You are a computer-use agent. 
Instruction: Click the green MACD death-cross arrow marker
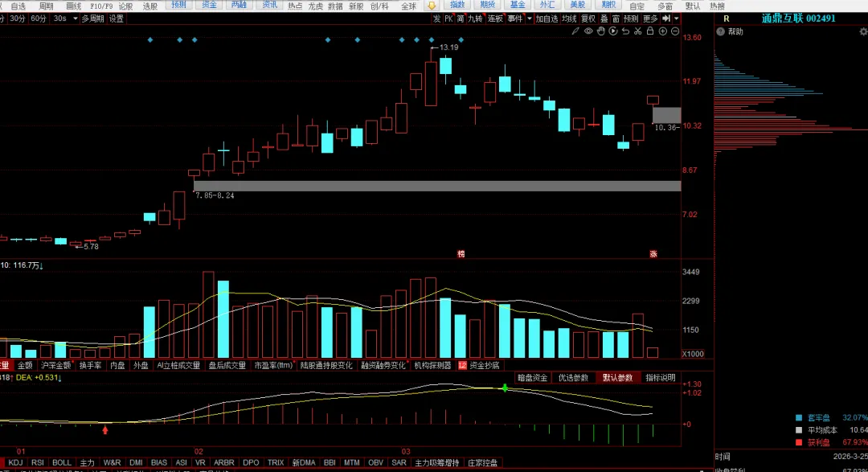505,388
